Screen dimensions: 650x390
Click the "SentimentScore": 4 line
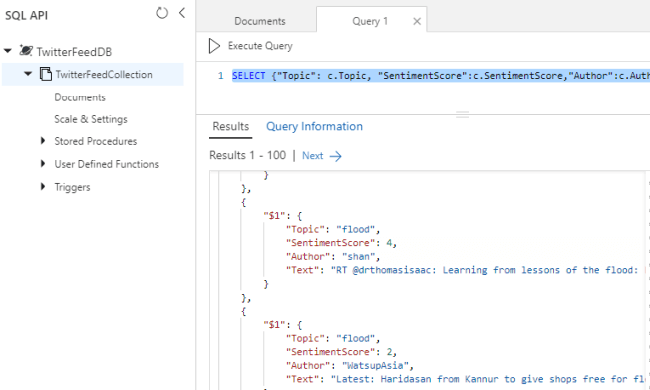341,243
